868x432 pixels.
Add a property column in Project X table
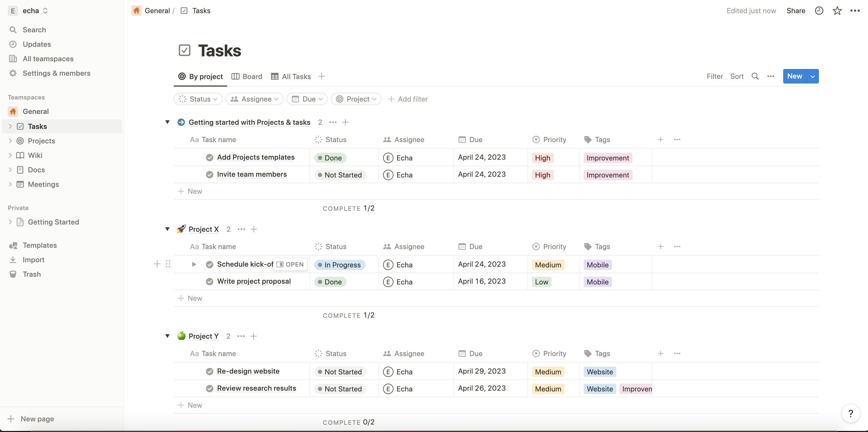(660, 246)
